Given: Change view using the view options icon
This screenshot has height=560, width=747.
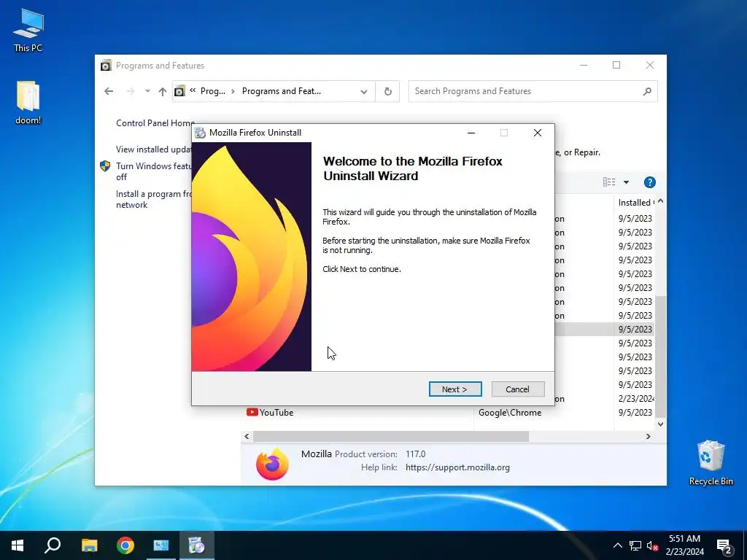Looking at the screenshot, I should (x=609, y=182).
